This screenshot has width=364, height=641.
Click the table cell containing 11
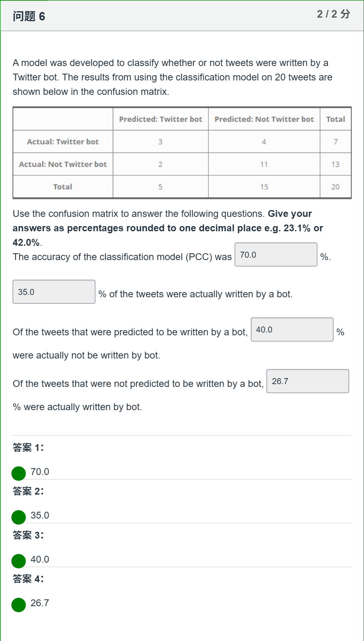coord(264,164)
